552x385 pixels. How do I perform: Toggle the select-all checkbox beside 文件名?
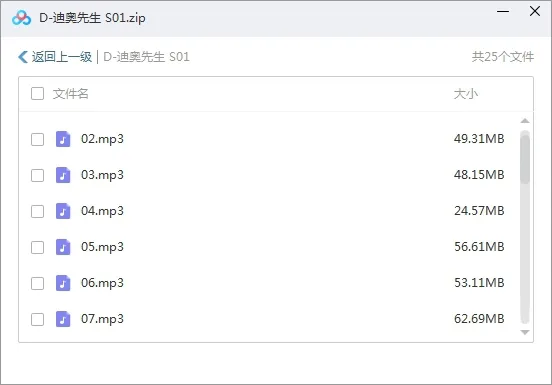[x=37, y=94]
